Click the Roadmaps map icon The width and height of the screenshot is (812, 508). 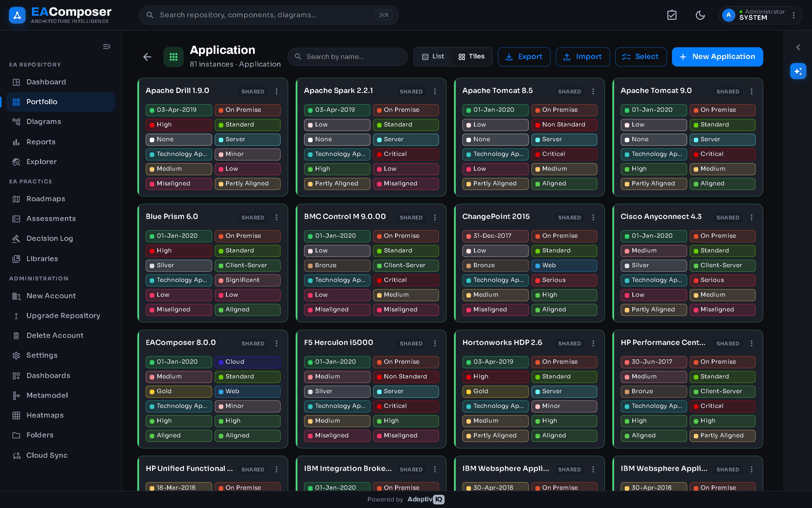[x=16, y=199]
